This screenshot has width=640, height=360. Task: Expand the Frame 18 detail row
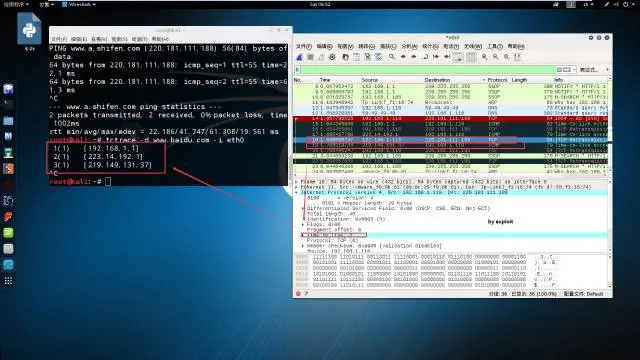pos(297,182)
